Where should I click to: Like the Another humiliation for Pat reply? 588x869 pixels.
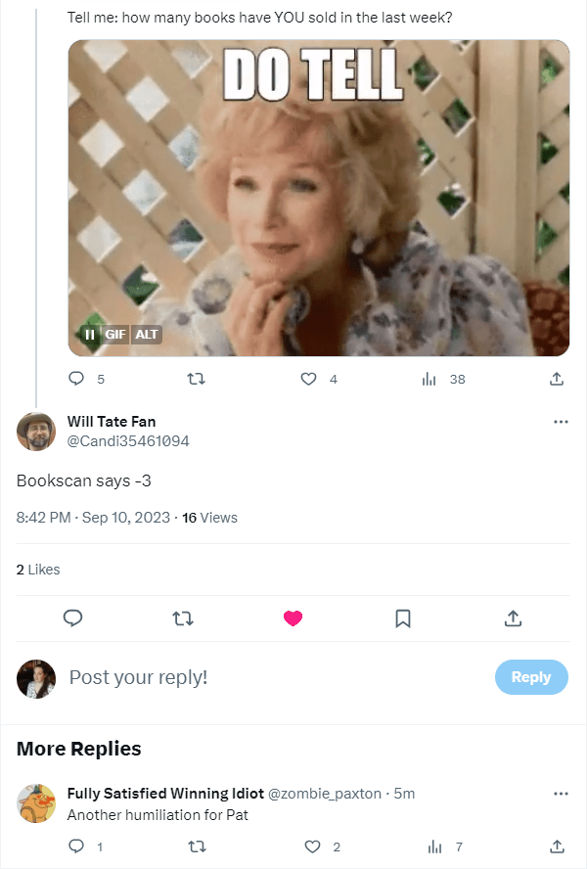pyautogui.click(x=313, y=846)
